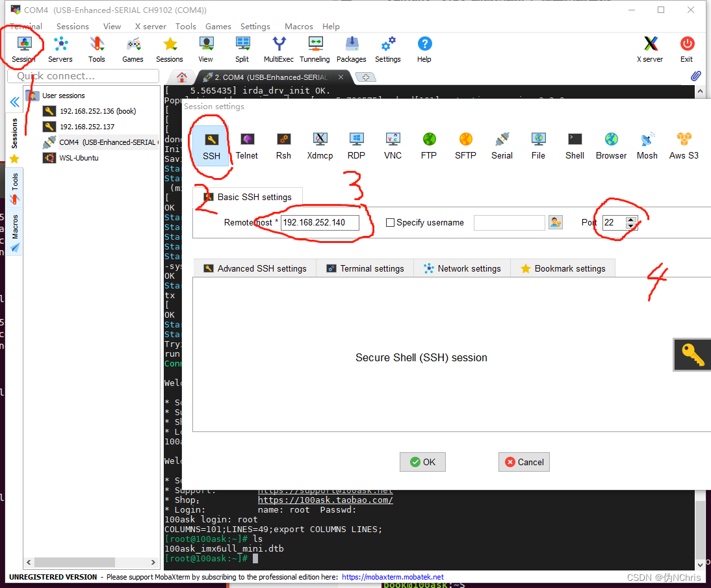
Task: Select the Rsh session type
Action: [x=284, y=146]
